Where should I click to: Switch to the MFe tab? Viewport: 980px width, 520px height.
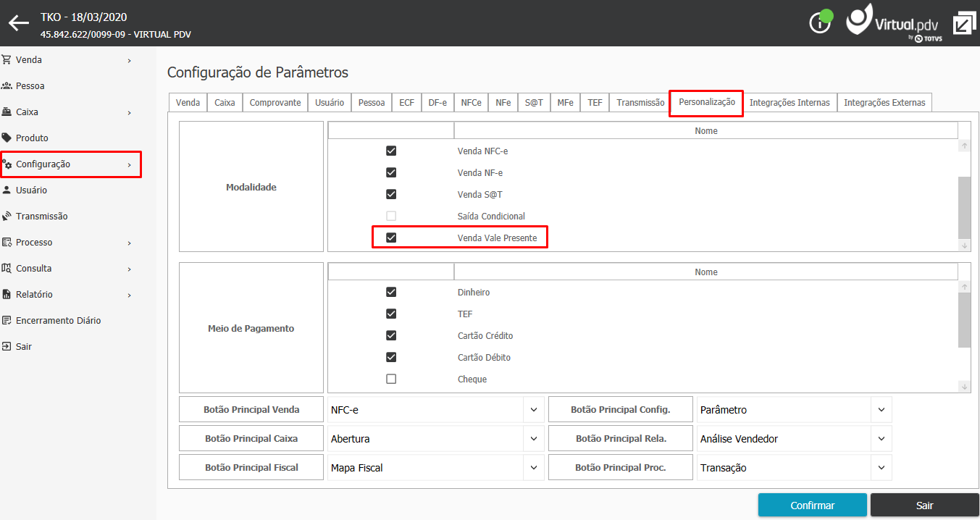click(x=566, y=103)
